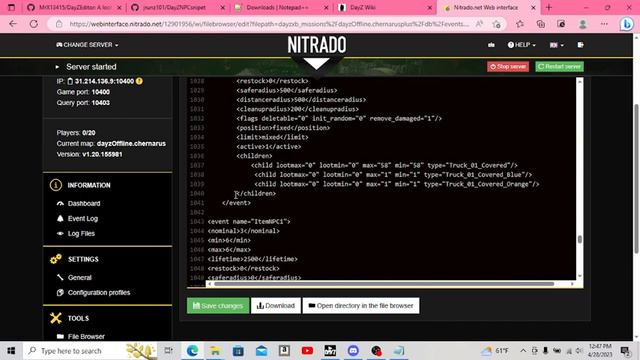This screenshot has height=360, width=640.
Task: Click the page vertical scrollbar
Action: tap(636, 180)
